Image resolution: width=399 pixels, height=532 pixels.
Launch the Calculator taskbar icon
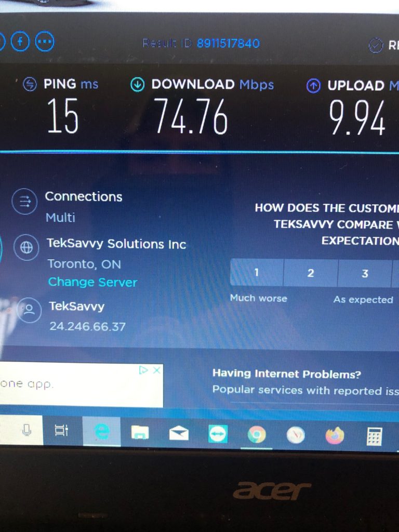coord(375,436)
